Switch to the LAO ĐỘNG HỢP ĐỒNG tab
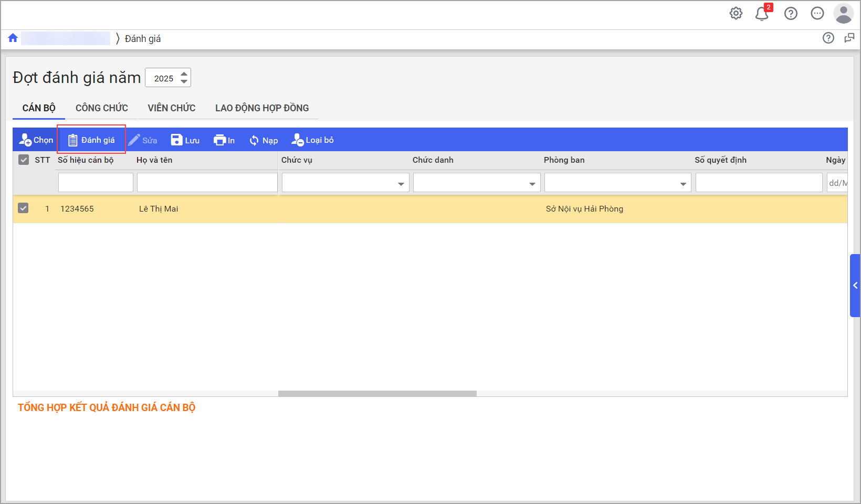The width and height of the screenshot is (861, 504). click(262, 108)
